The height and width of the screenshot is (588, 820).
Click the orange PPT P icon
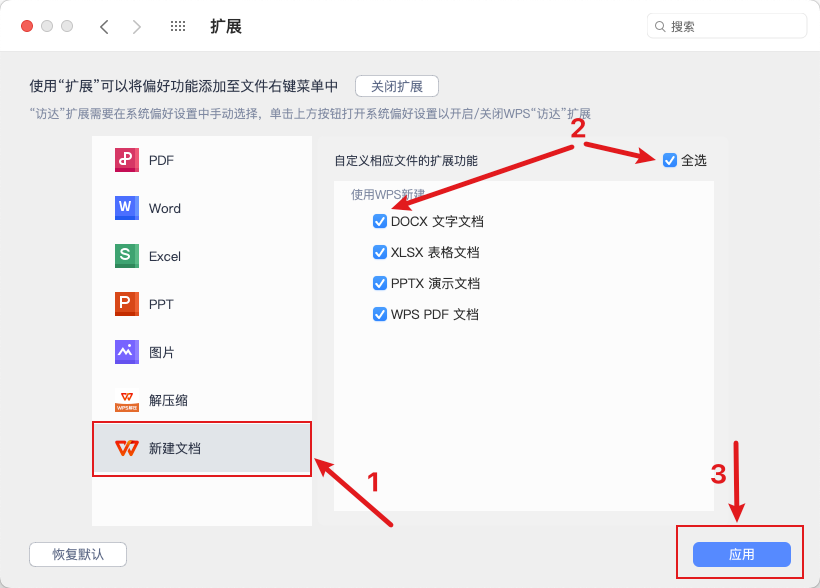click(x=127, y=304)
